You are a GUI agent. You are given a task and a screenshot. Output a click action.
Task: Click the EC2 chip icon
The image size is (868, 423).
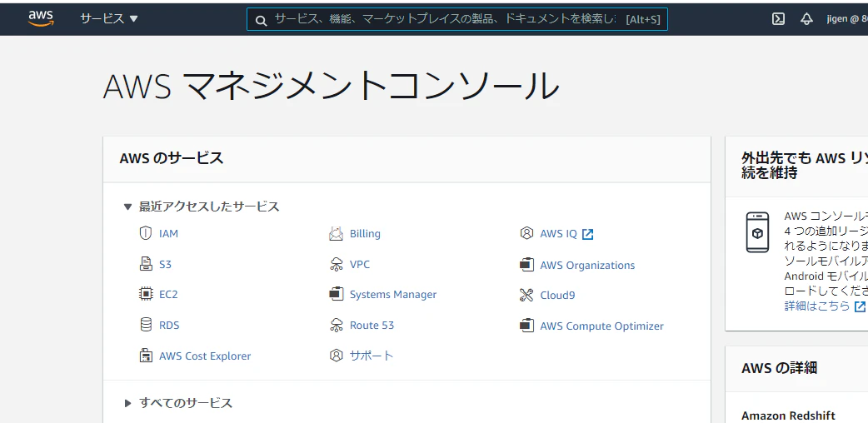[146, 294]
